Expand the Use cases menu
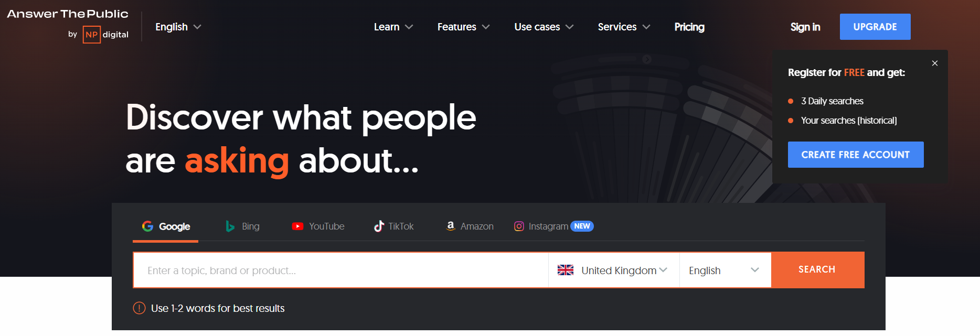 pyautogui.click(x=544, y=27)
